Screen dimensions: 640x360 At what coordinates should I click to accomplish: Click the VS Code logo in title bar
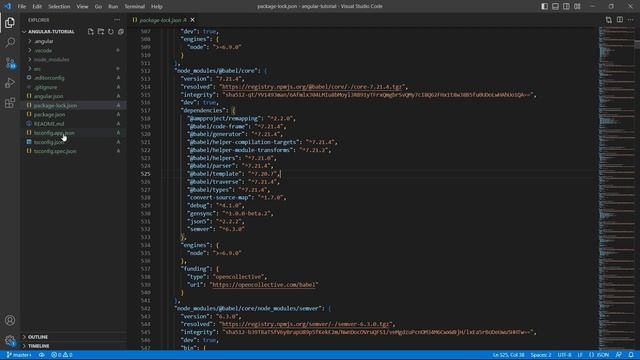tap(8, 6)
